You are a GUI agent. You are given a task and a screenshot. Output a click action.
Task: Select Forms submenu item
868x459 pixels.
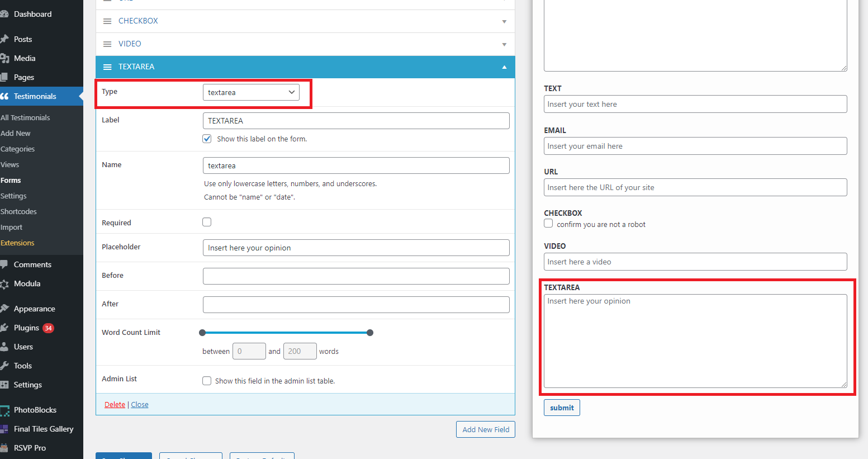[11, 180]
